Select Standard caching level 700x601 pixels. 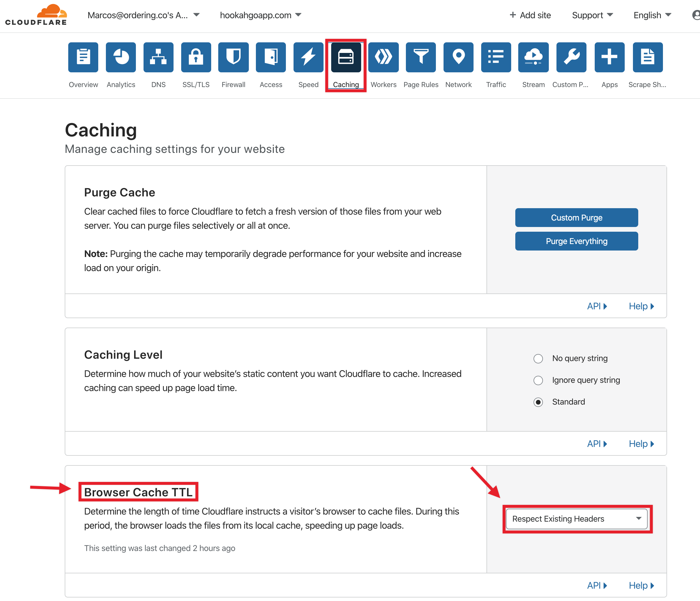(x=538, y=402)
